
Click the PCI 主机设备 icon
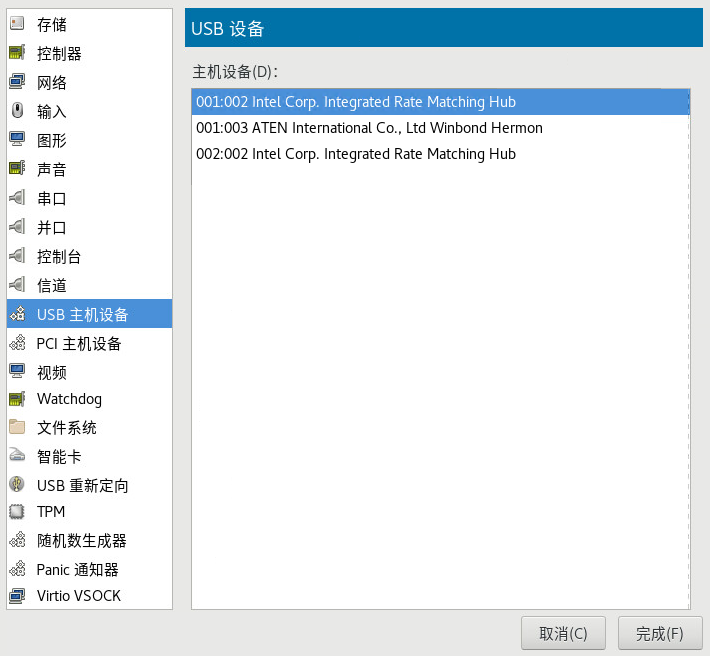coord(17,343)
